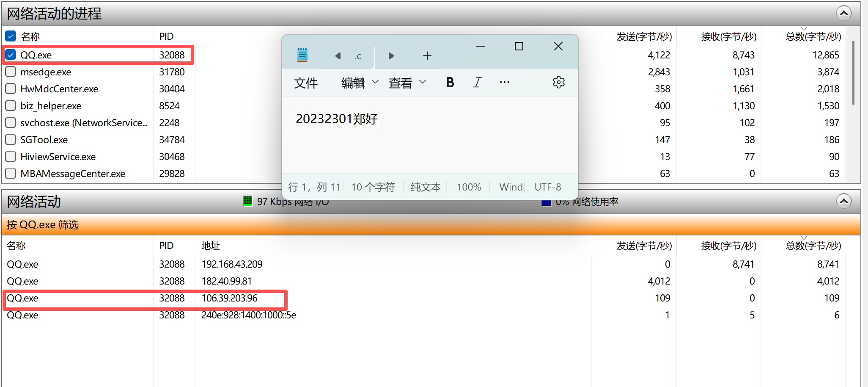Sort processes by 发送(字节/秒) column header
The image size is (868, 387).
coord(644,36)
